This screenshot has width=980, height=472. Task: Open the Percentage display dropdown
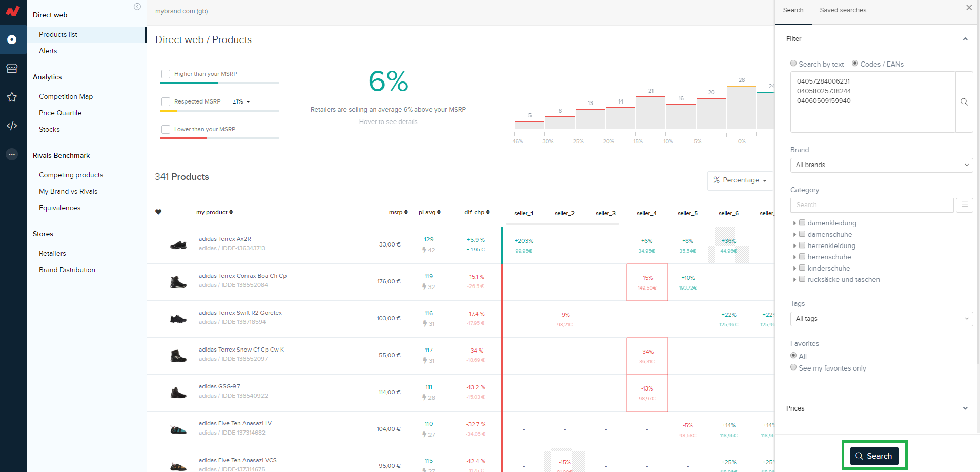coord(740,180)
